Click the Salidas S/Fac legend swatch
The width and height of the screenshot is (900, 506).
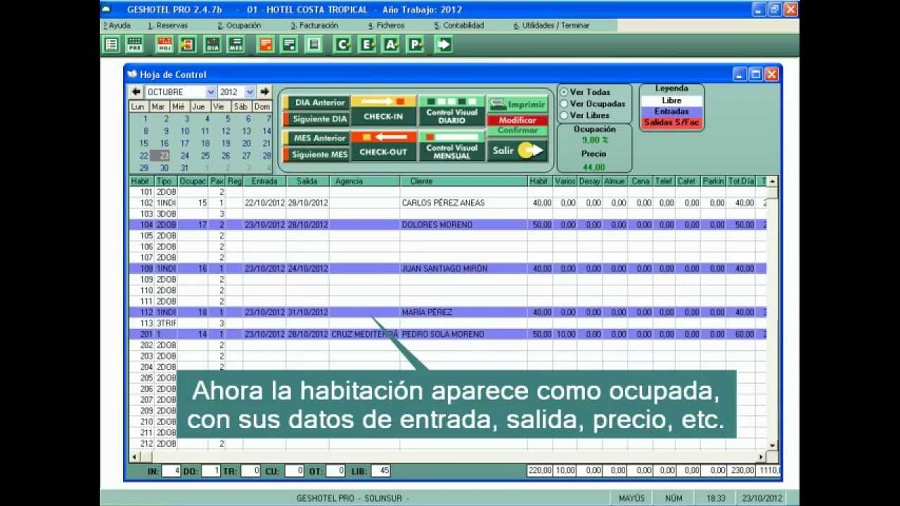click(671, 123)
